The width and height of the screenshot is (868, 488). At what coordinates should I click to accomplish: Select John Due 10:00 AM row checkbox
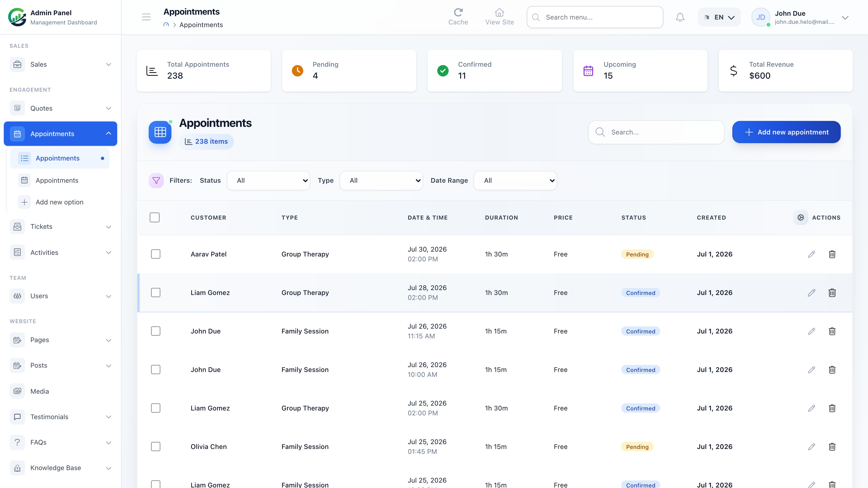[156, 370]
